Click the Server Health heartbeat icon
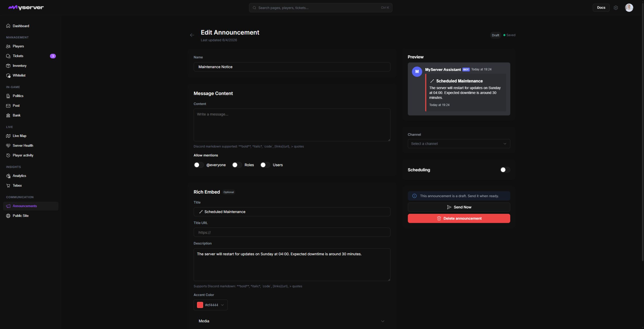The height and width of the screenshot is (329, 644). (x=8, y=145)
